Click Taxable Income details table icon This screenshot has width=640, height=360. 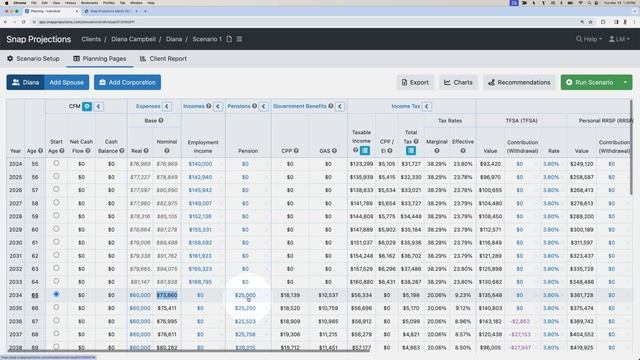(x=365, y=151)
